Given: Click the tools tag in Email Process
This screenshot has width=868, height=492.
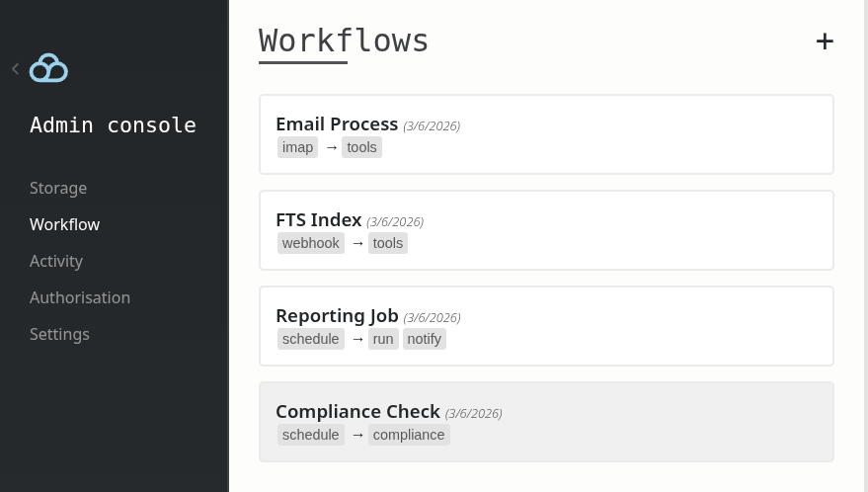Looking at the screenshot, I should click(x=361, y=147).
